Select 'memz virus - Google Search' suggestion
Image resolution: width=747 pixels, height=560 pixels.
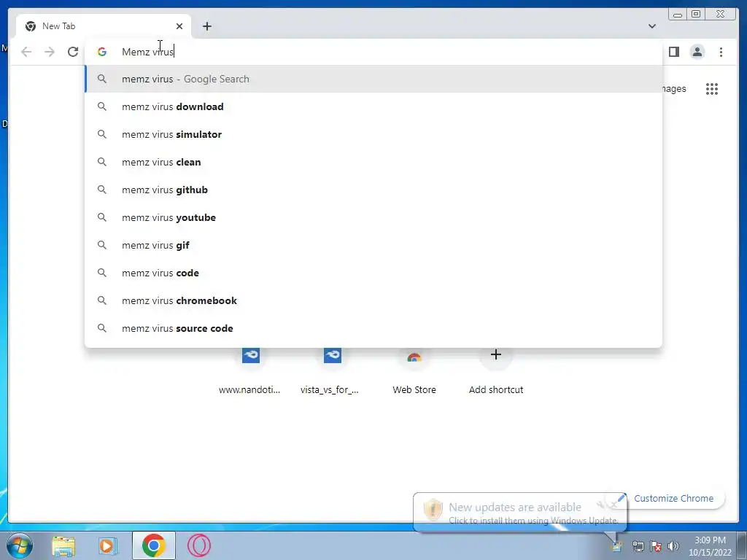[373, 79]
